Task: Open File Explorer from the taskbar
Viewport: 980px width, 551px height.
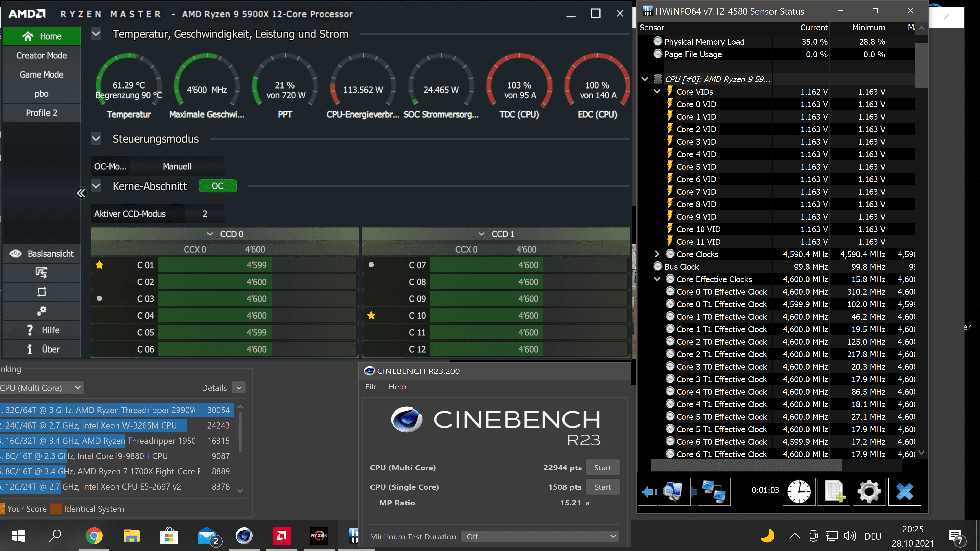Action: 131,535
